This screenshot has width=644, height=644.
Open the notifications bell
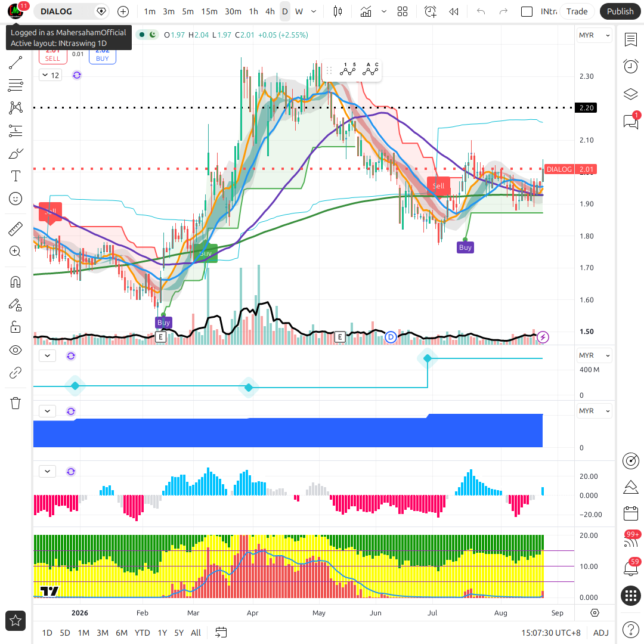[630, 568]
